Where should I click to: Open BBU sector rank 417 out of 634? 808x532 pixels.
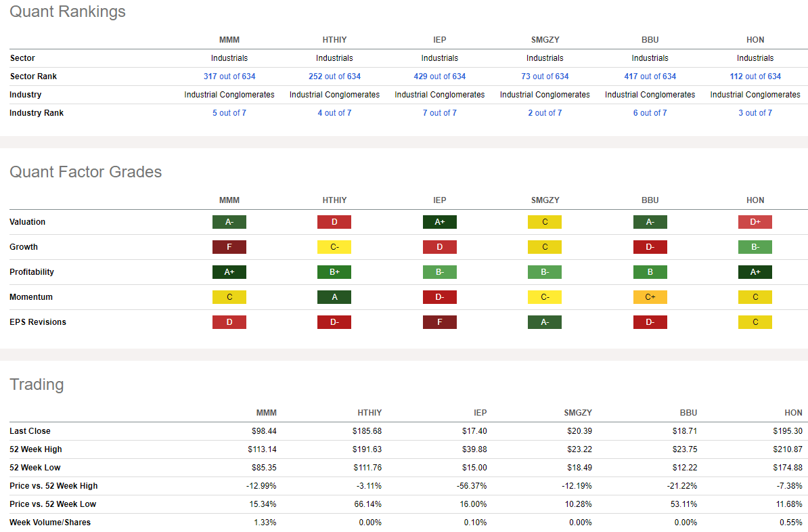[x=650, y=76]
